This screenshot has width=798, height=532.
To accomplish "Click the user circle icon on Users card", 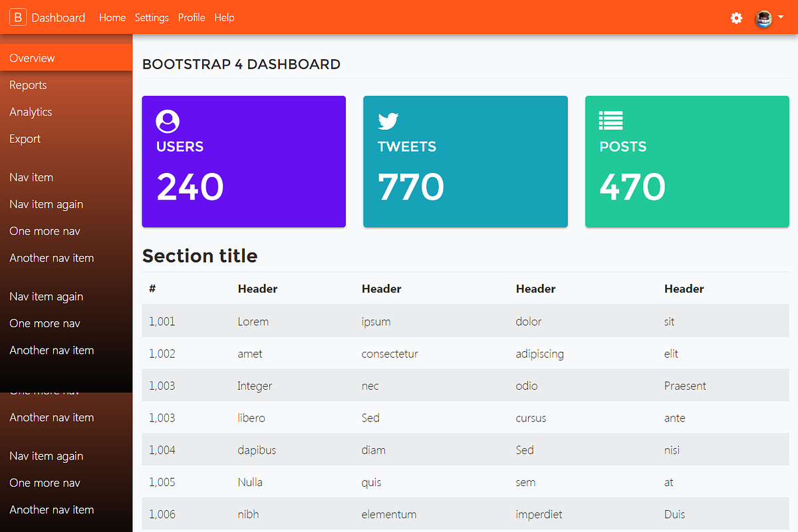I will 168,121.
